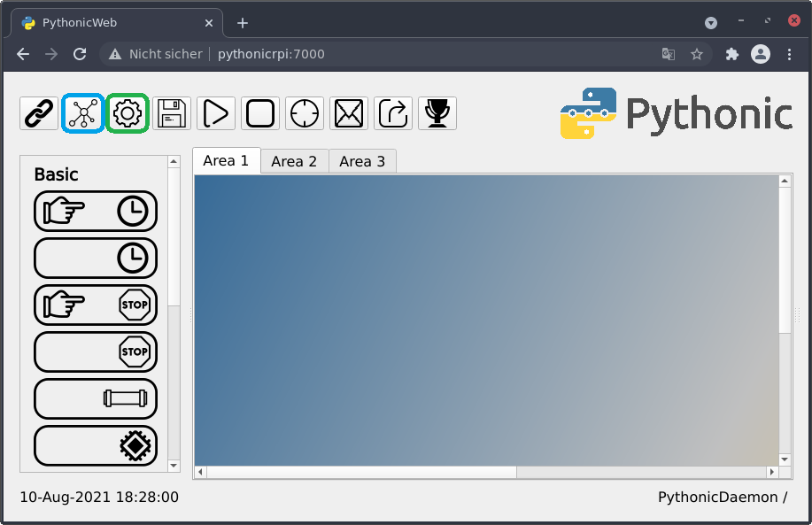812x525 pixels.
Task: Open the settings gear
Action: 127,113
